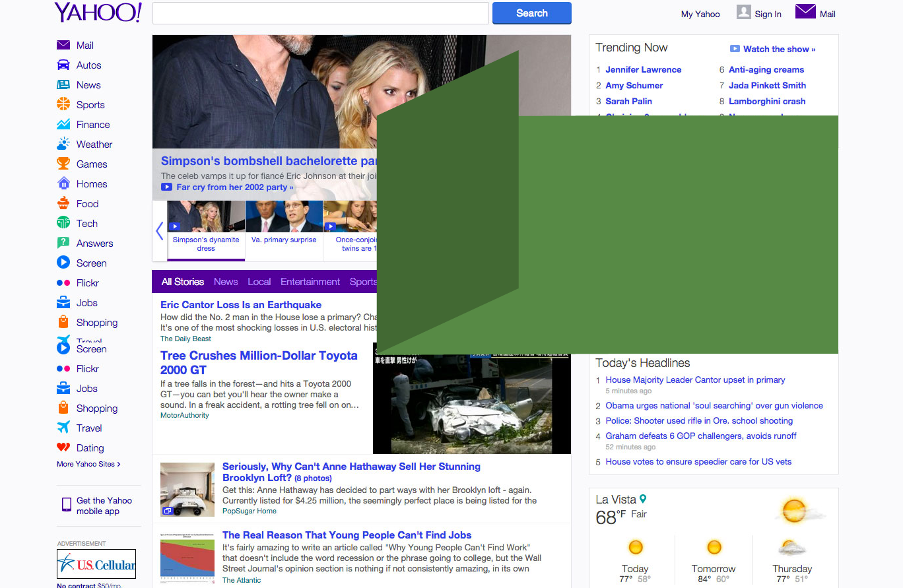Click the Get the Yahoo mobile app link
The height and width of the screenshot is (588, 903).
(104, 506)
